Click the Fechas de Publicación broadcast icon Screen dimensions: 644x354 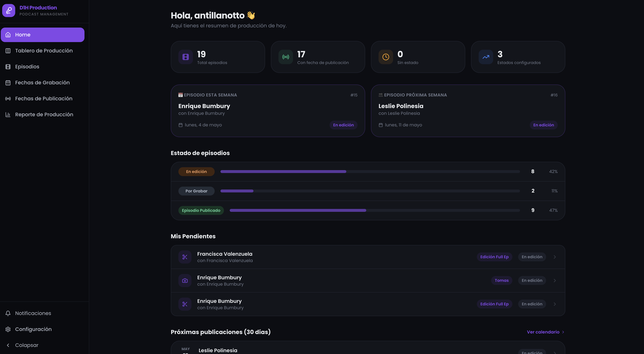click(8, 99)
